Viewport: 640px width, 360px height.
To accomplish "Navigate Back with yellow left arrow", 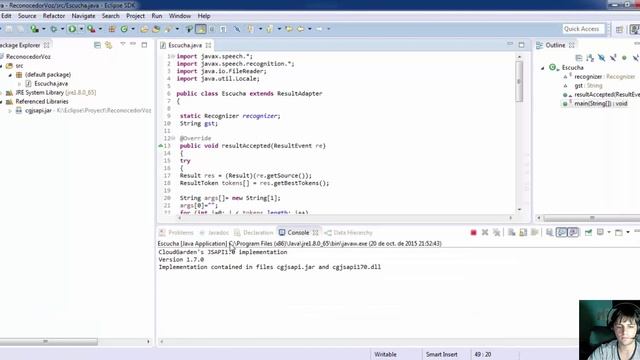I will (x=301, y=29).
